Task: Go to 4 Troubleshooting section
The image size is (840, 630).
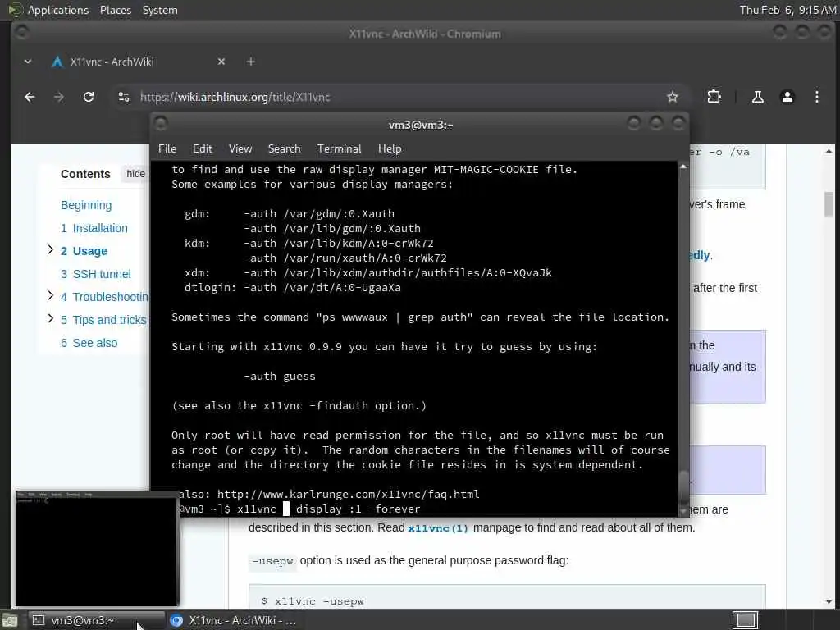Action: point(104,297)
